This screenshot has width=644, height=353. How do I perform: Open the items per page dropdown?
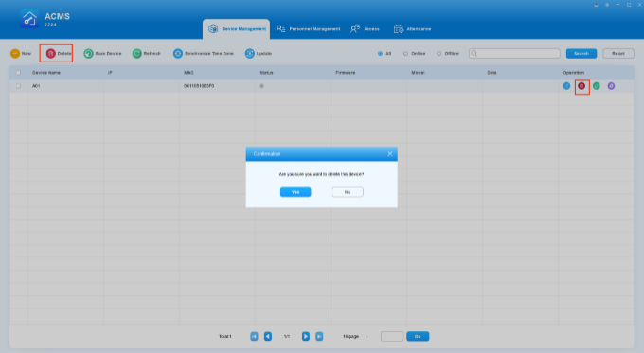coord(355,336)
